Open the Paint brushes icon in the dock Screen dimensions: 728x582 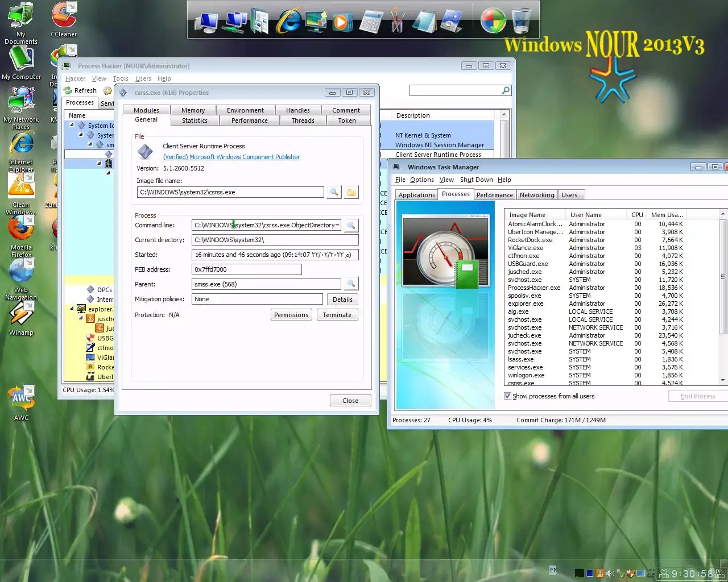(x=397, y=20)
